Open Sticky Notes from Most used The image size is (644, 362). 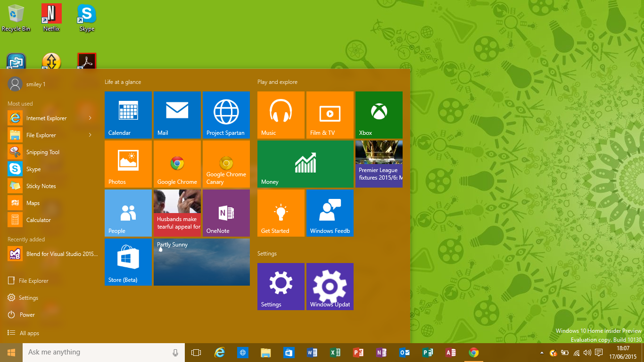[x=51, y=186]
